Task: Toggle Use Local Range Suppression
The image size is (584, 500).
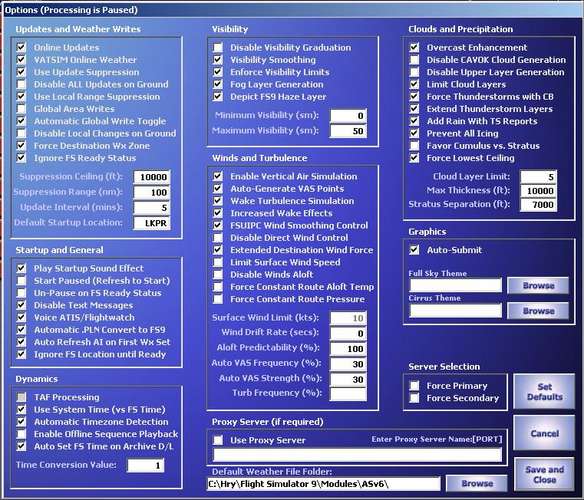Action: click(x=21, y=96)
